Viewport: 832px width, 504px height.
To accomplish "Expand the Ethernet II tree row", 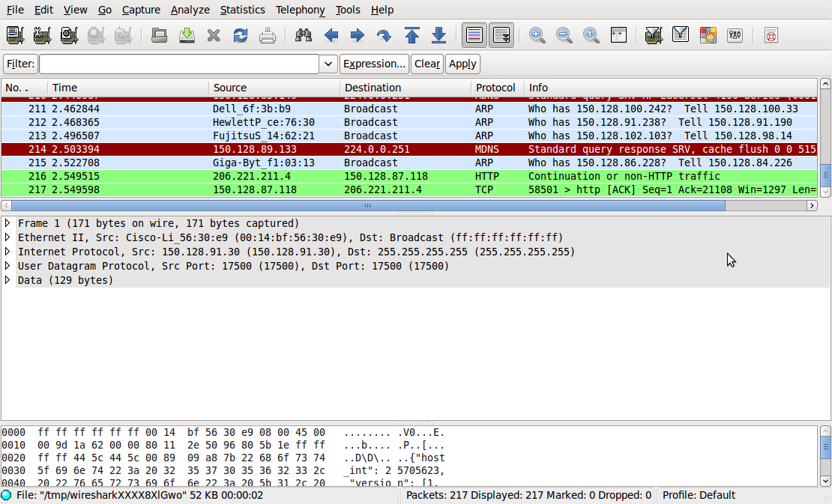I will (8, 237).
